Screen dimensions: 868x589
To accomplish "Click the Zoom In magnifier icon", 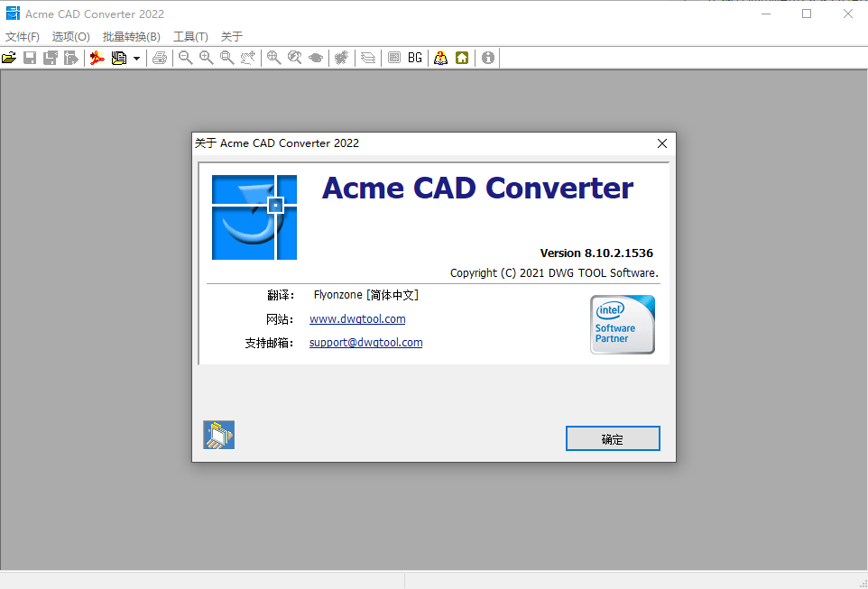I will click(207, 58).
